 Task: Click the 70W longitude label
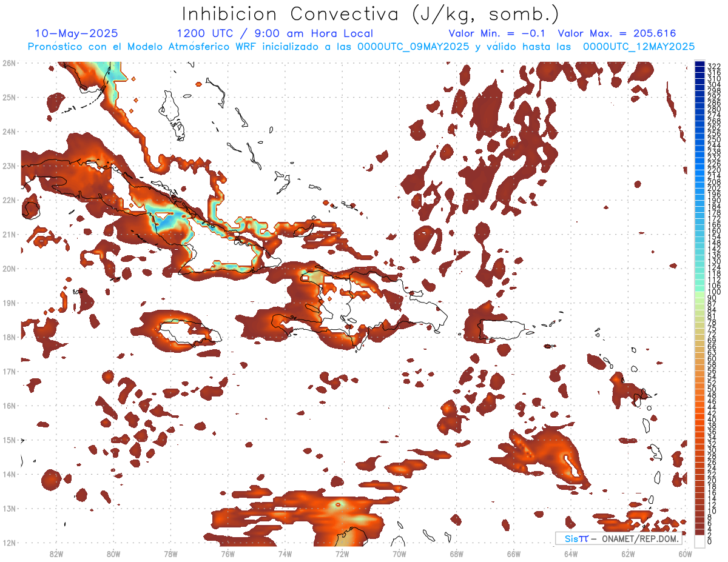tap(399, 554)
